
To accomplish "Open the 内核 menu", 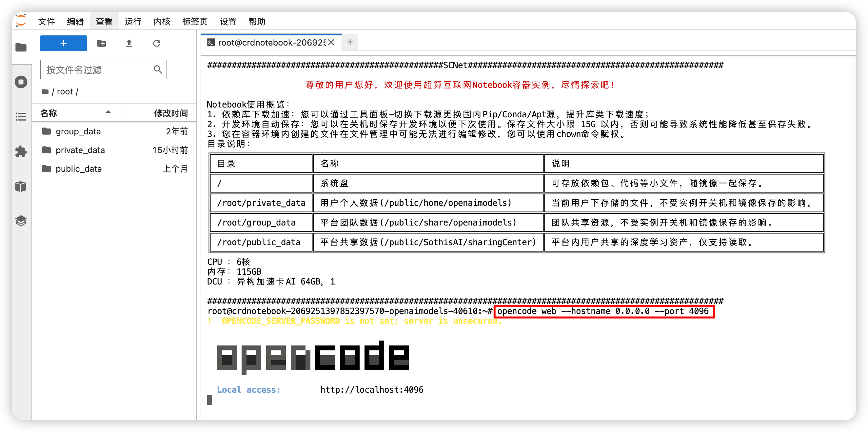I will pos(162,22).
